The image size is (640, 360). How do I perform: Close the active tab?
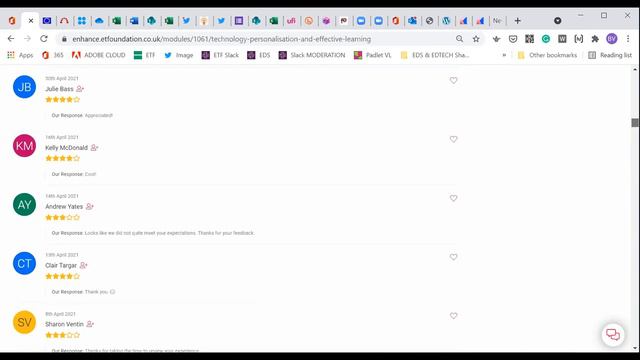pos(31,20)
